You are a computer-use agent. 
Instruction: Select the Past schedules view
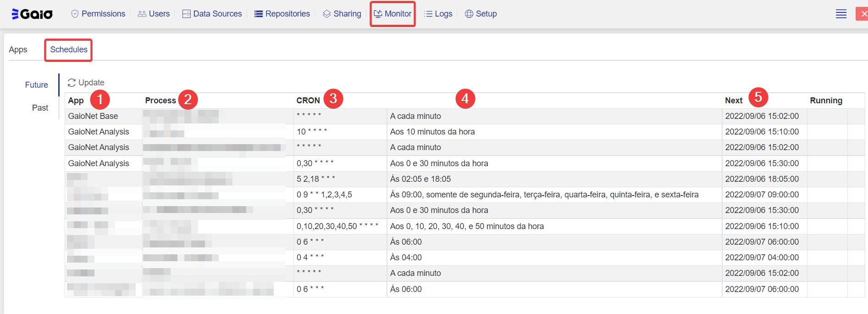[40, 108]
